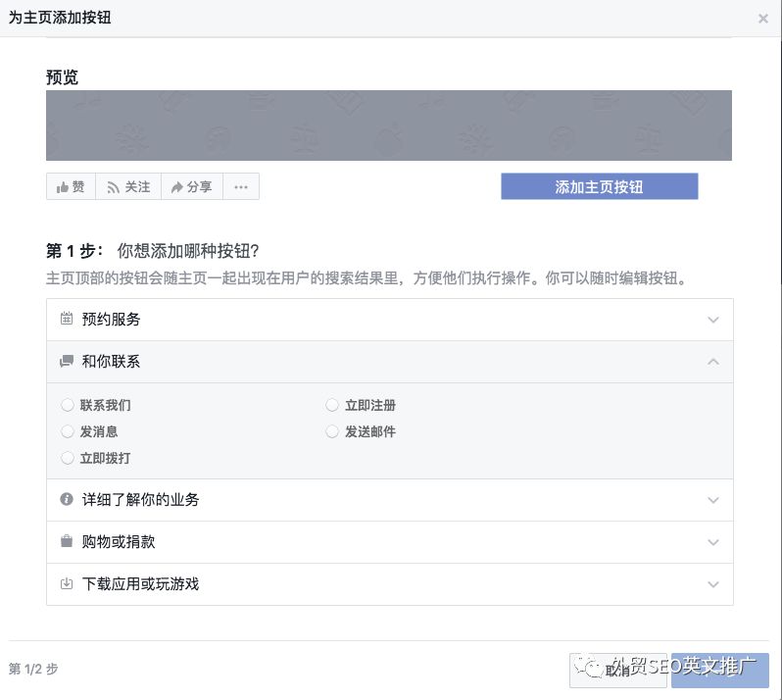Expand the 下载应用或玩游戏 section chevron
Viewport: 782px width, 700px height.
pyautogui.click(x=713, y=584)
